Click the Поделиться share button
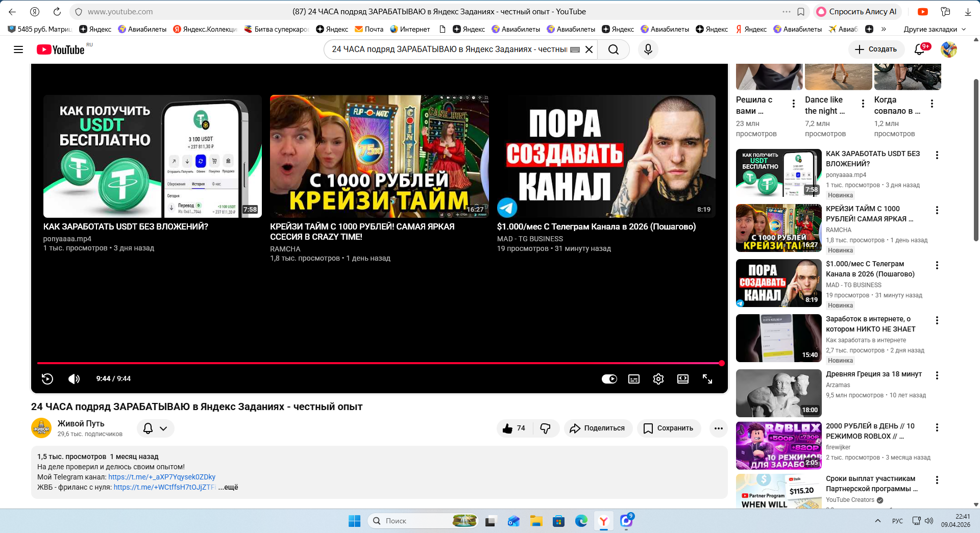Viewport: 980px width, 533px height. [598, 428]
